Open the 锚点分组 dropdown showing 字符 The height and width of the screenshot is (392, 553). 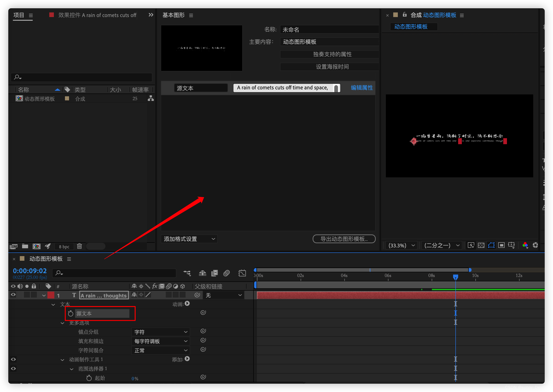(x=160, y=332)
